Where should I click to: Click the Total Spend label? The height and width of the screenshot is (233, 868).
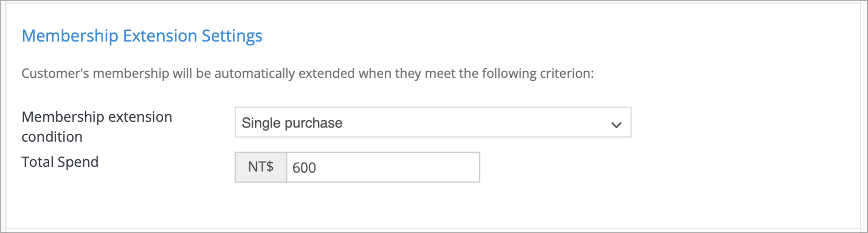[x=60, y=162]
